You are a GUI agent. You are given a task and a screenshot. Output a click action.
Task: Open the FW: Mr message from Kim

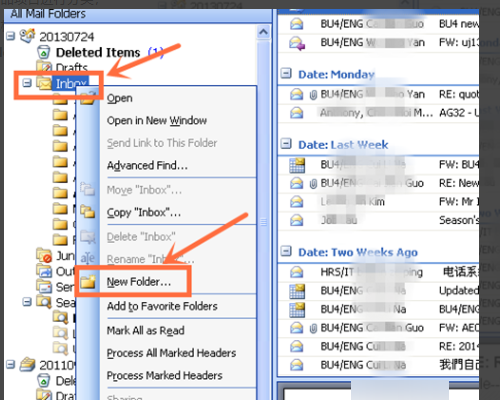(378, 202)
